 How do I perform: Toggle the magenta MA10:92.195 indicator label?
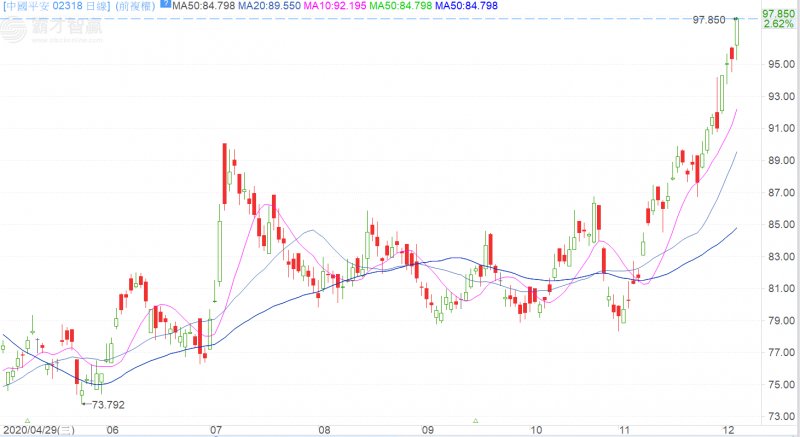pos(333,6)
